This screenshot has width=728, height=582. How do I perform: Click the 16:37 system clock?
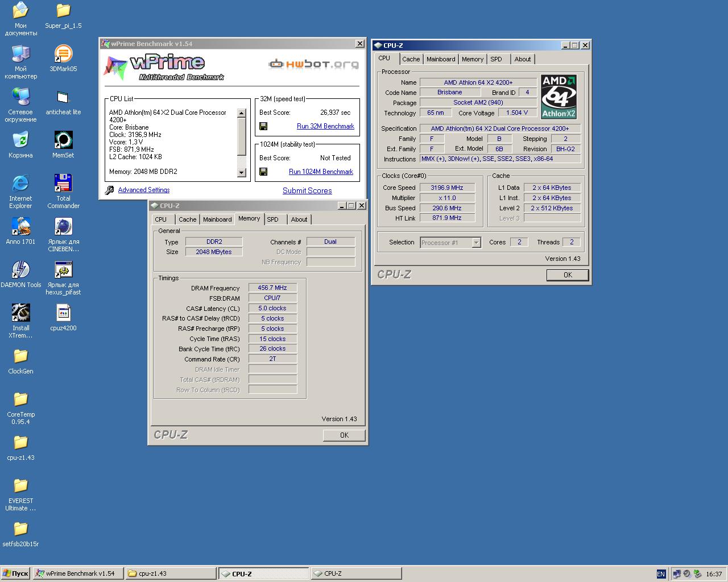pos(714,574)
